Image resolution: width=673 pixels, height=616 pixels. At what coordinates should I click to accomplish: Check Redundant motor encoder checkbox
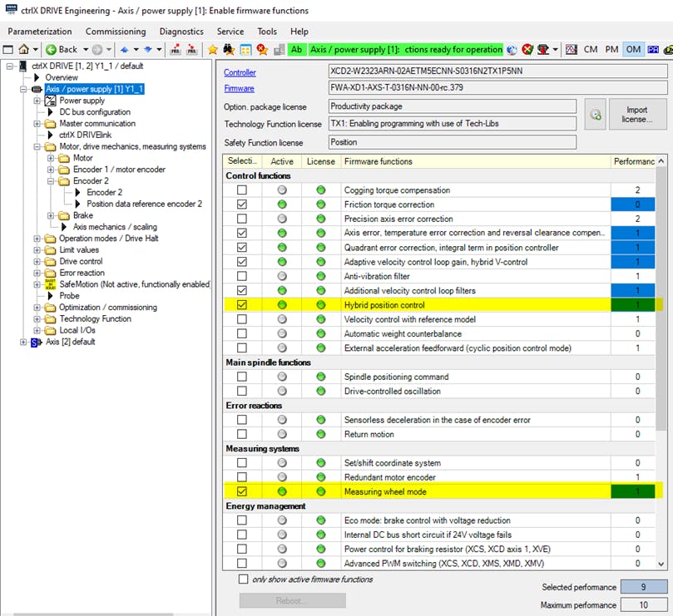(242, 477)
